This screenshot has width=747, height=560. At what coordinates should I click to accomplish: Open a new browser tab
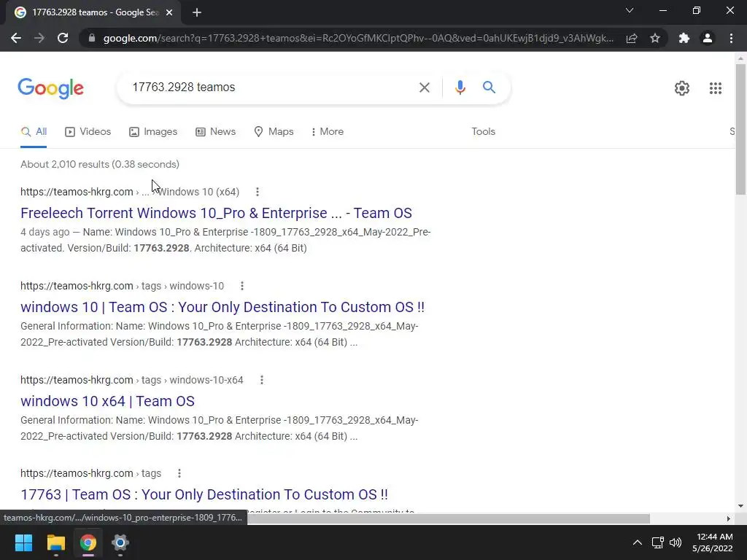(x=197, y=12)
